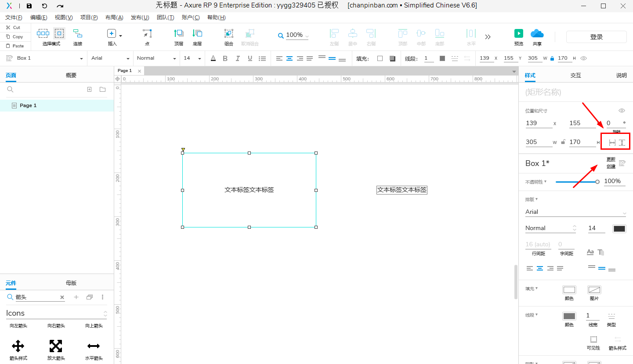Click the save icon in title bar
The width and height of the screenshot is (633, 364).
(29, 6)
